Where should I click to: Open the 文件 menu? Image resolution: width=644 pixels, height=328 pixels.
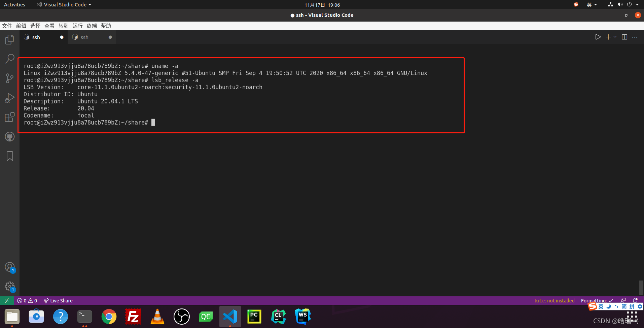pyautogui.click(x=7, y=26)
